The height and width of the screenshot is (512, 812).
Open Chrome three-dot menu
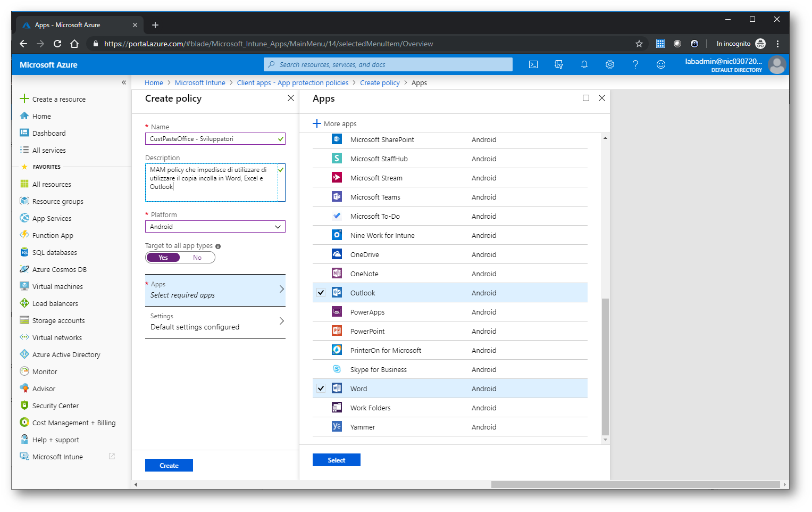[777, 44]
